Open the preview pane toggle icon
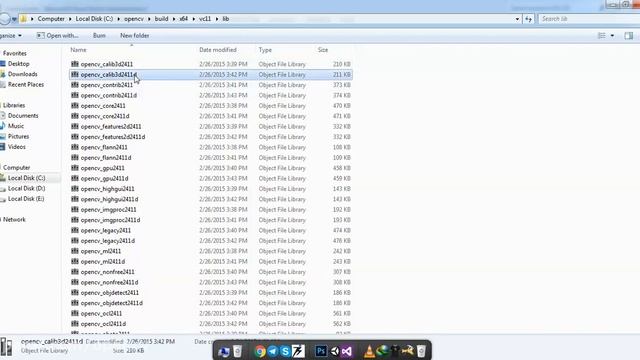 [629, 36]
